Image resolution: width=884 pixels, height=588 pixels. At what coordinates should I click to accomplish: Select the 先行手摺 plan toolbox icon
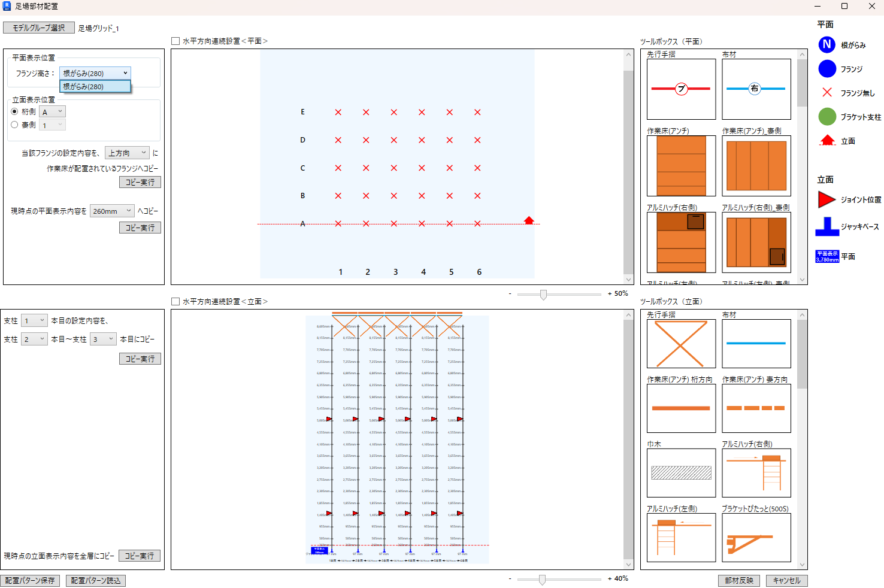[x=681, y=89]
